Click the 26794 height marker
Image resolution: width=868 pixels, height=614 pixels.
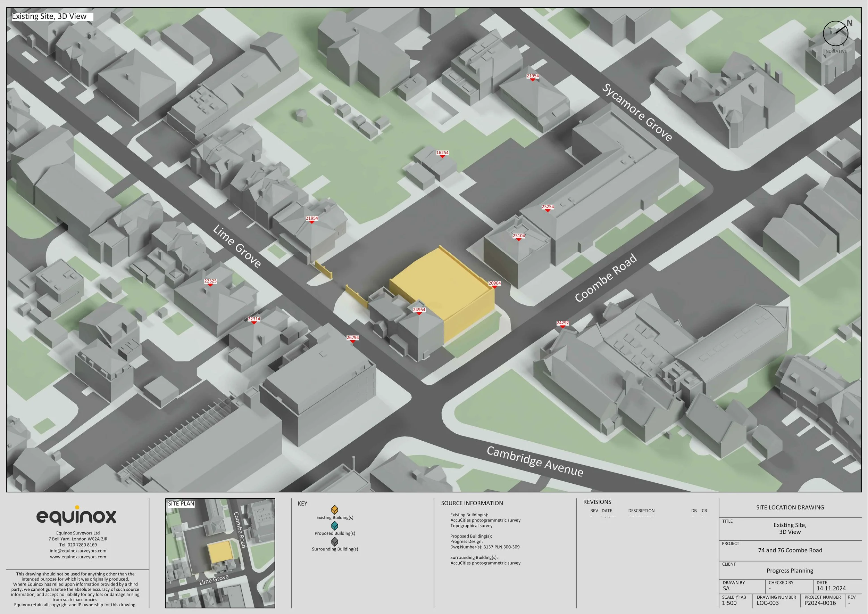point(353,338)
